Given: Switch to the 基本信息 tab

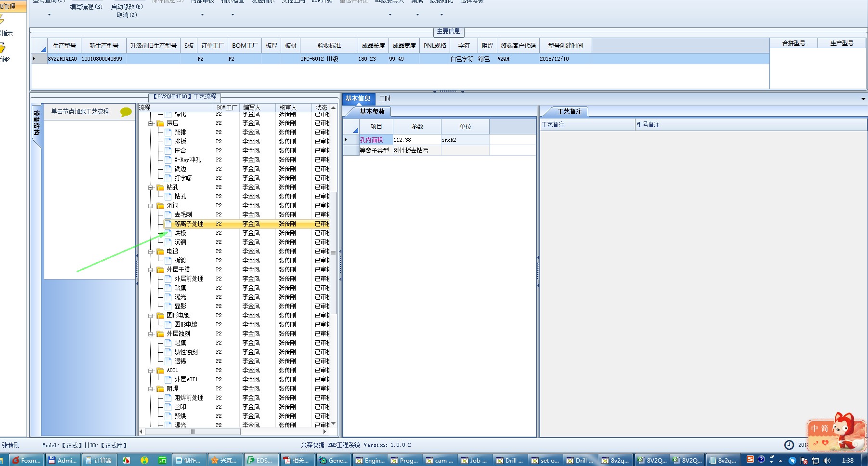Looking at the screenshot, I should tap(358, 98).
